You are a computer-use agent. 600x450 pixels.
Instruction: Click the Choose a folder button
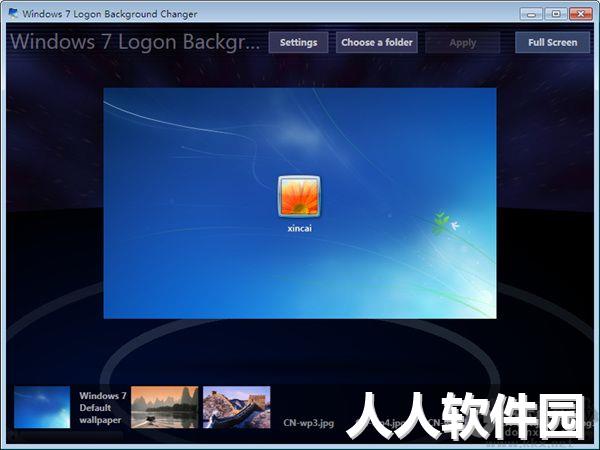[x=377, y=42]
